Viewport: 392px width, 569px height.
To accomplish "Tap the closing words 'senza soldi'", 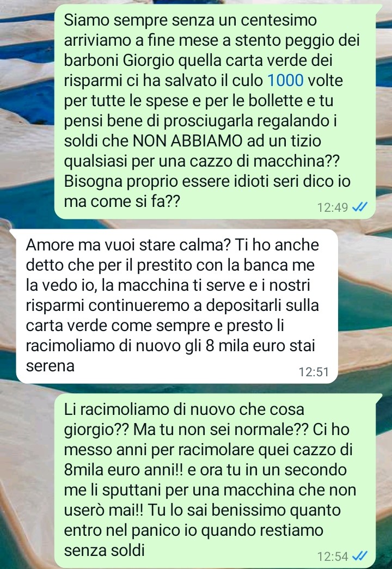I will click(104, 550).
